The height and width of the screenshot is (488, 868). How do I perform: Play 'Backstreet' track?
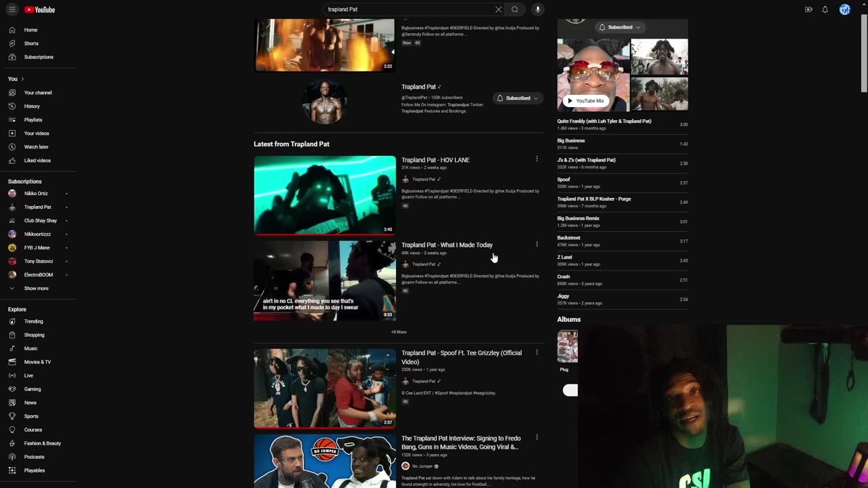[623, 241]
